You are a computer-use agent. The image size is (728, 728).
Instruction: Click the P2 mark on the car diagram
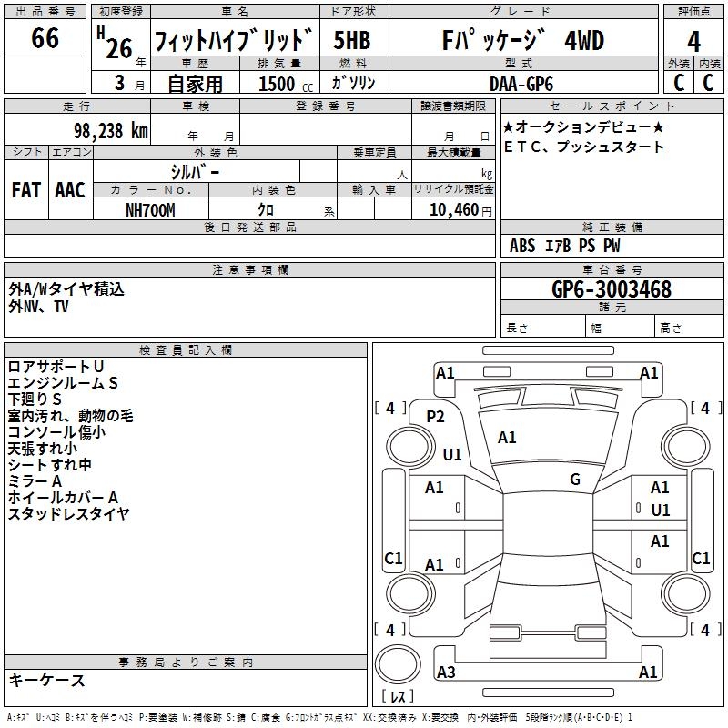coord(436,417)
